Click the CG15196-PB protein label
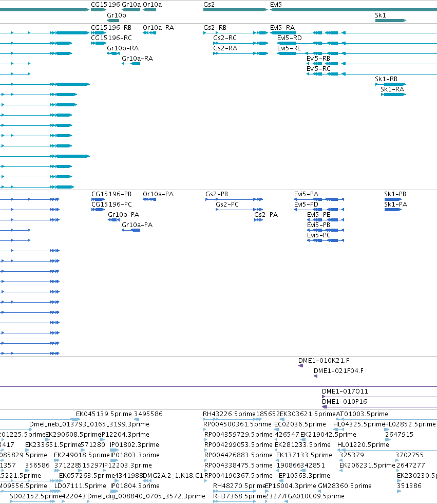The image size is (437, 504). pos(111,194)
